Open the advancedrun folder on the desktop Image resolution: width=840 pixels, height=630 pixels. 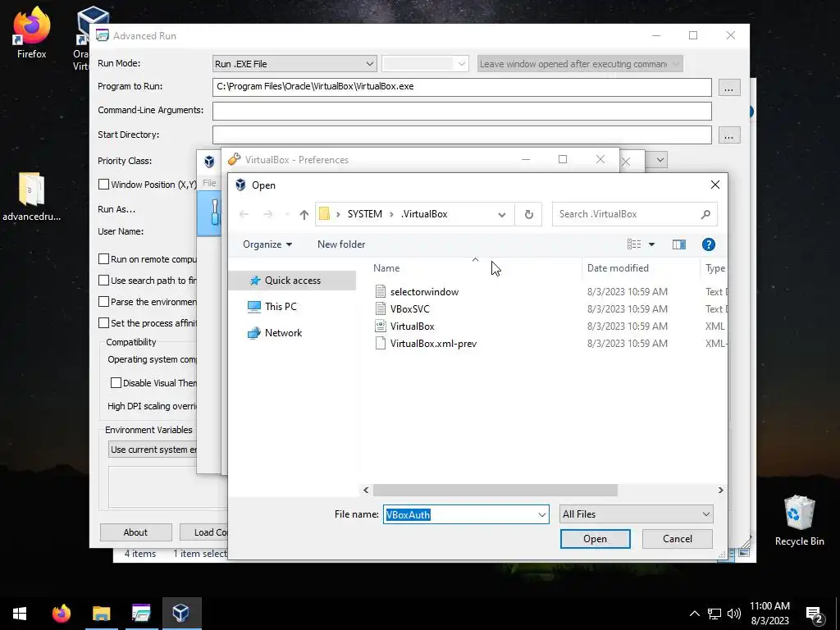point(31,196)
